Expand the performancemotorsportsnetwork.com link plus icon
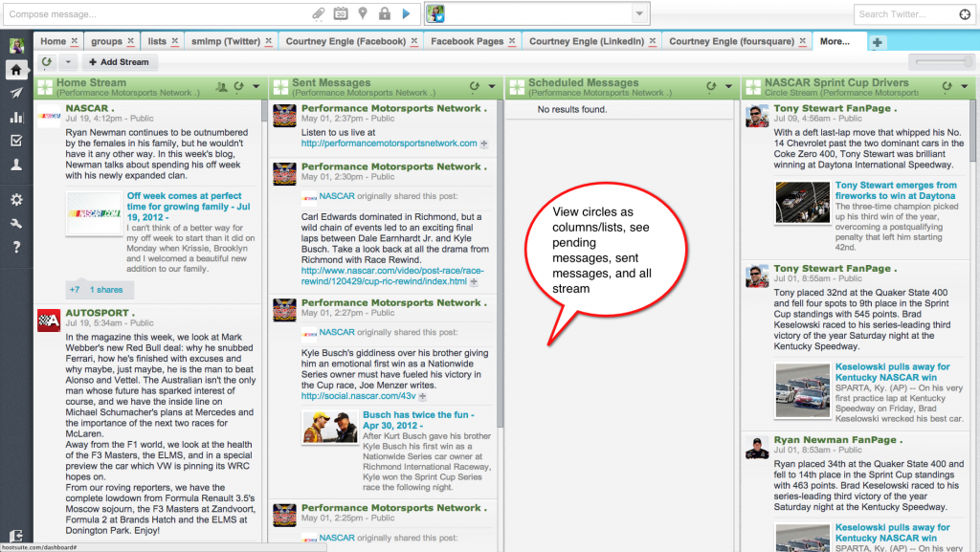The height and width of the screenshot is (552, 980). [483, 144]
